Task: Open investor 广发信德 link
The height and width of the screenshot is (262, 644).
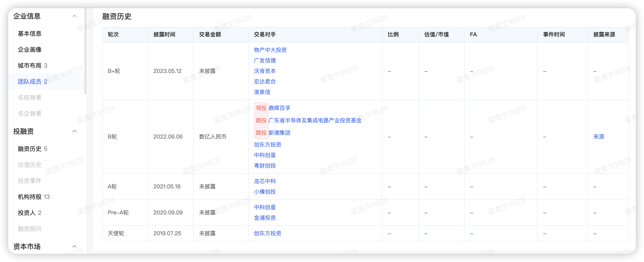Action: click(265, 61)
